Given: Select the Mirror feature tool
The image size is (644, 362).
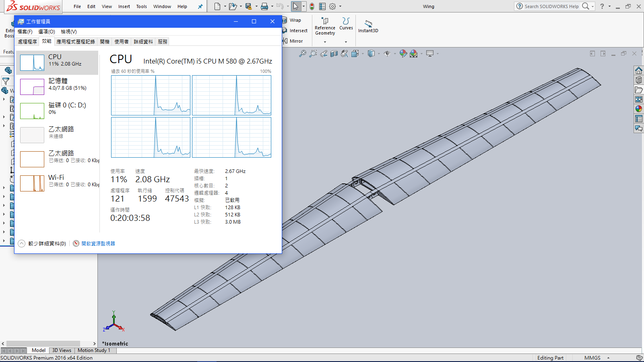Looking at the screenshot, I should point(296,41).
